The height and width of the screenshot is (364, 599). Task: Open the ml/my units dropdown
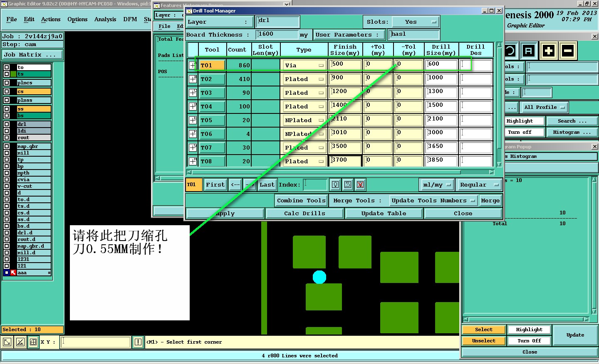(x=436, y=184)
